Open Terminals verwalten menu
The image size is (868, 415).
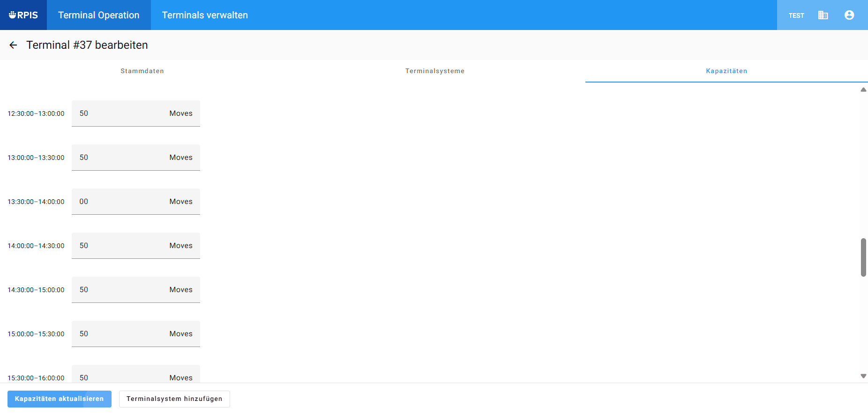click(205, 15)
